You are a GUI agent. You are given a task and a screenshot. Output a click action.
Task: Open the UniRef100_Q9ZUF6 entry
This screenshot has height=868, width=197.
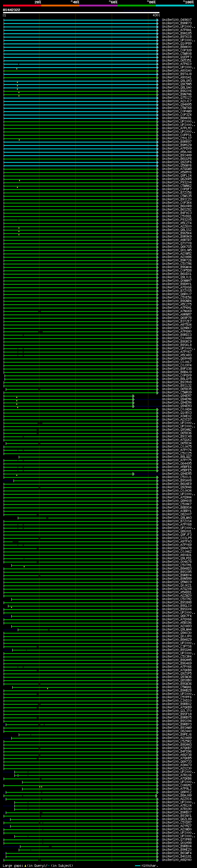177,162
